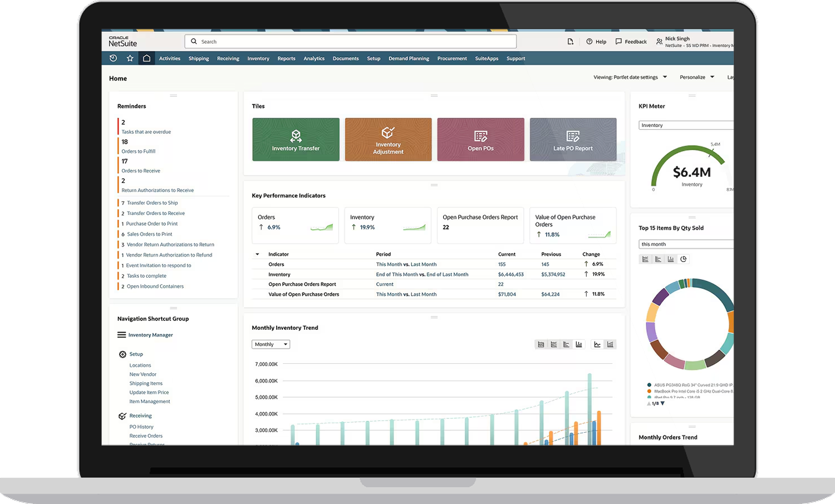Open the Inventory Adjustment tile
Viewport: 835px width, 504px height.
388,139
